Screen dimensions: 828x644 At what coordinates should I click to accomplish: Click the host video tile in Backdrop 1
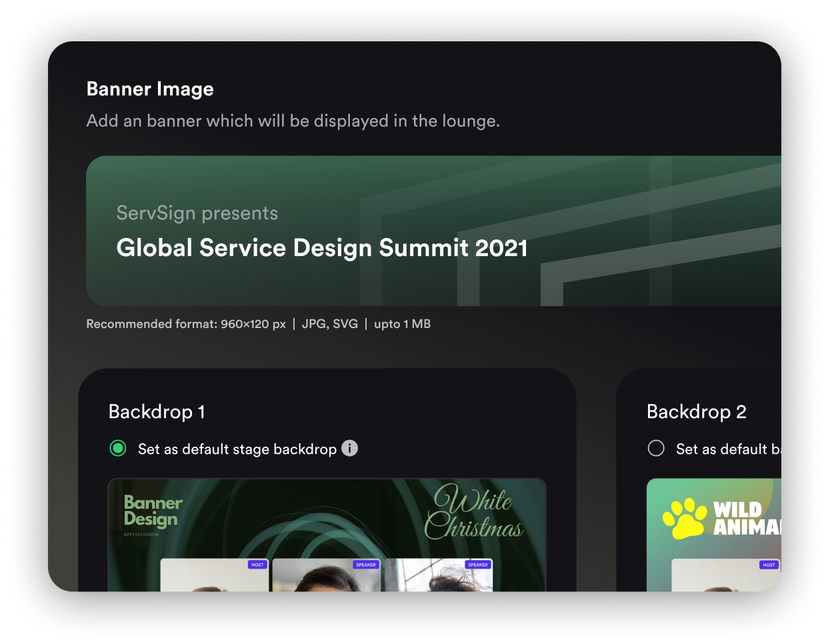213,577
